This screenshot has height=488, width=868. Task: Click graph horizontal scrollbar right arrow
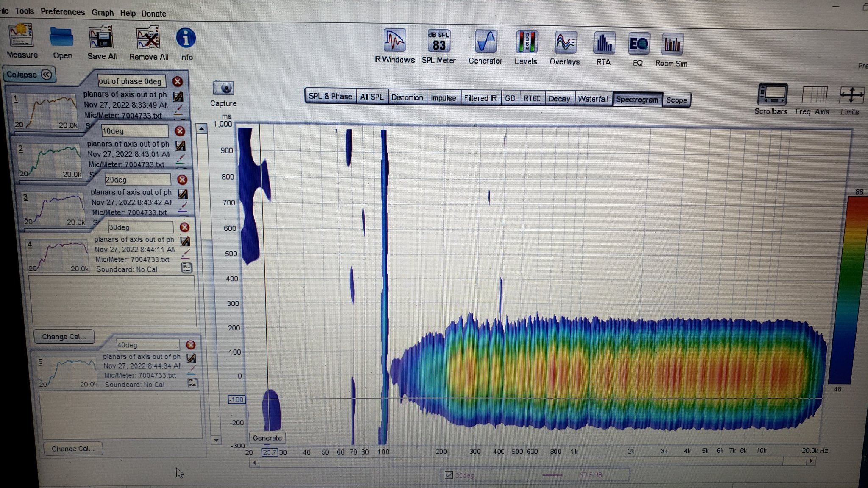pos(811,461)
